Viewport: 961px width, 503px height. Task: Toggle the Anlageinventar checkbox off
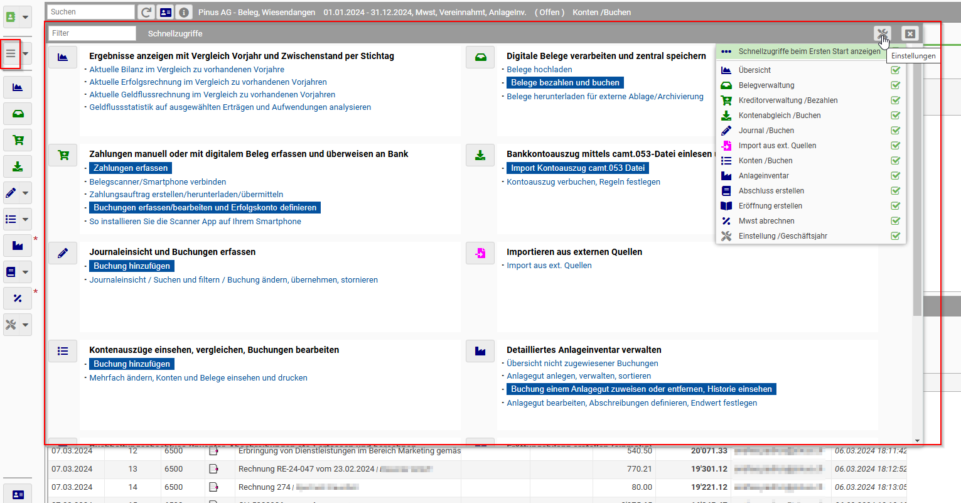[895, 176]
